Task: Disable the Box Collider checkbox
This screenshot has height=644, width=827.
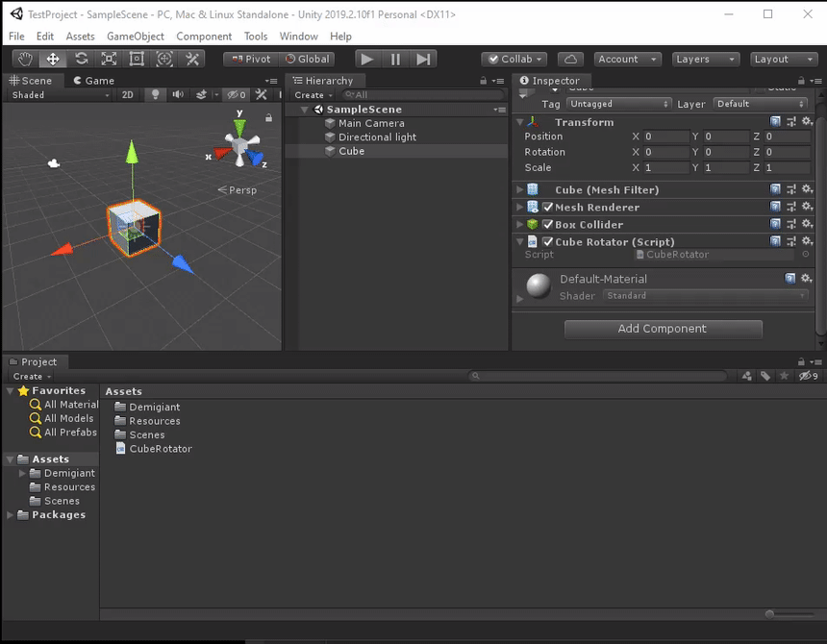Action: tap(548, 224)
